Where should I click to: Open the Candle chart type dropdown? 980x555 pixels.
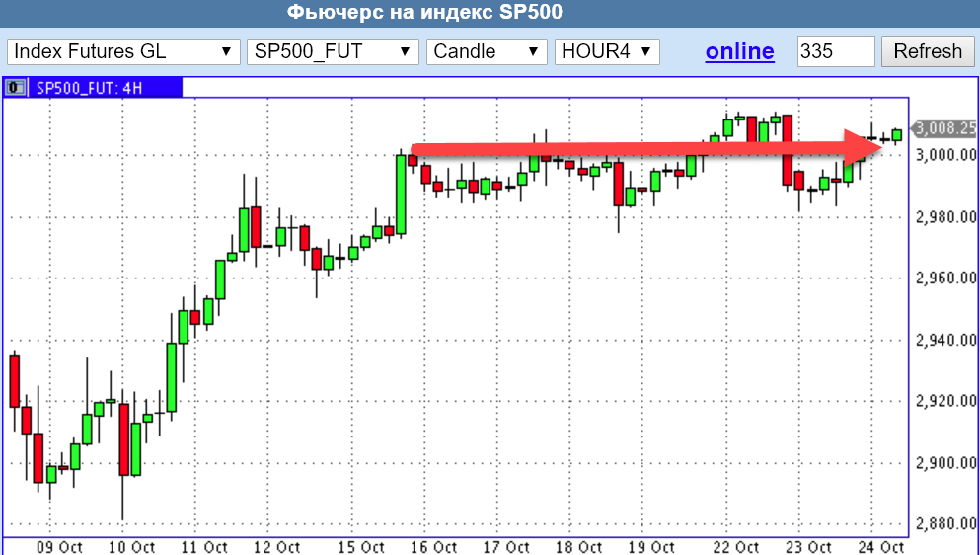(487, 51)
